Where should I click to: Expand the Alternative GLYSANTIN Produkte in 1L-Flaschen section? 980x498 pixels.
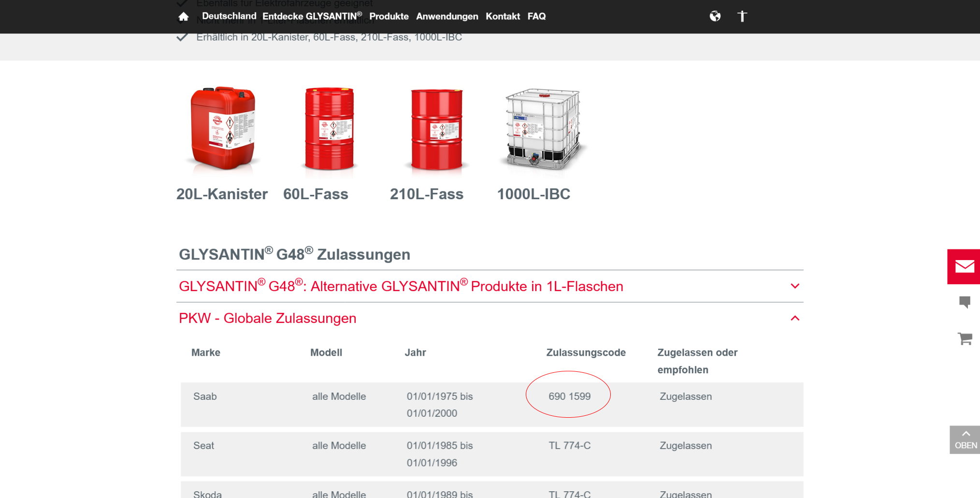click(490, 286)
